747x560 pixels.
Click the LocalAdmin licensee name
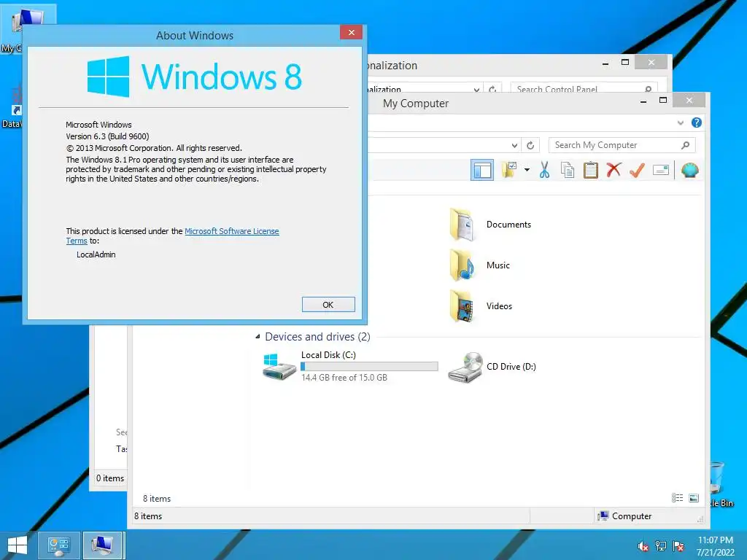pyautogui.click(x=96, y=254)
